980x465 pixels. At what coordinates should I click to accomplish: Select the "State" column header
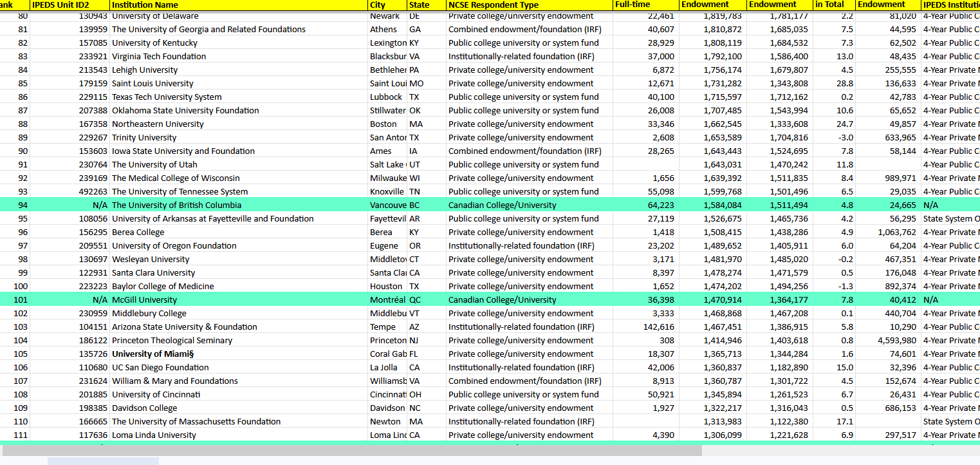[427, 5]
